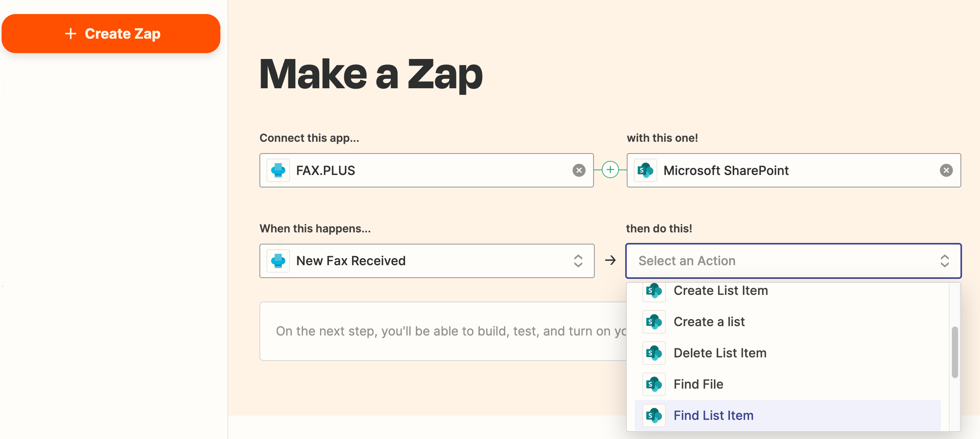The height and width of the screenshot is (439, 980).
Task: Click the arrow between trigger and action
Action: (610, 260)
